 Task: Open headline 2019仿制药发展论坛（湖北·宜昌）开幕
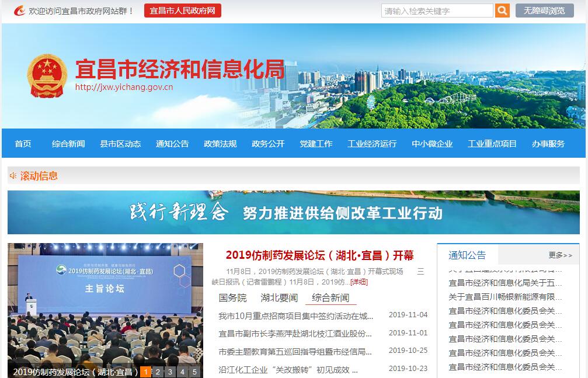click(319, 255)
